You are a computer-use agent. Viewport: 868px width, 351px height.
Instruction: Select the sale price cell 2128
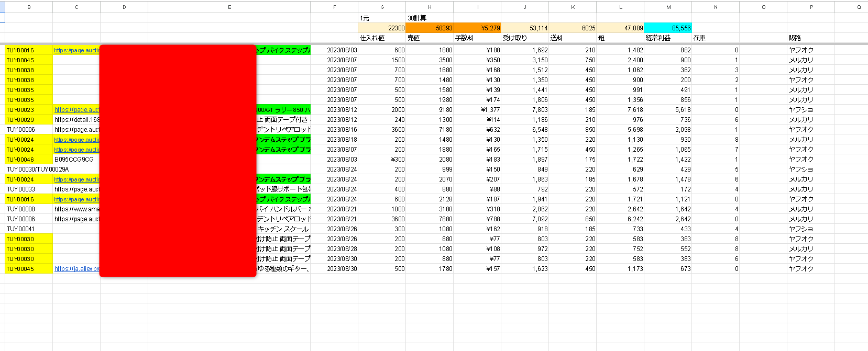pos(430,199)
